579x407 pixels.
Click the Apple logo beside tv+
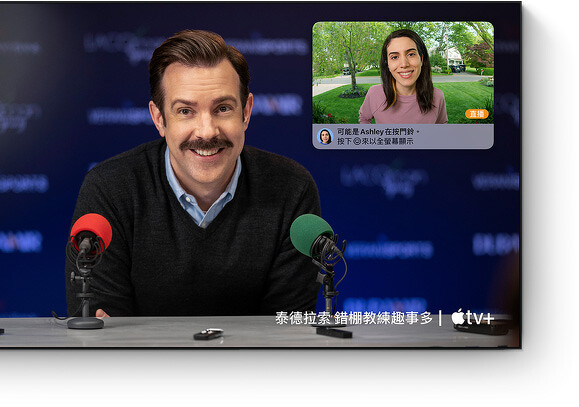tap(458, 317)
